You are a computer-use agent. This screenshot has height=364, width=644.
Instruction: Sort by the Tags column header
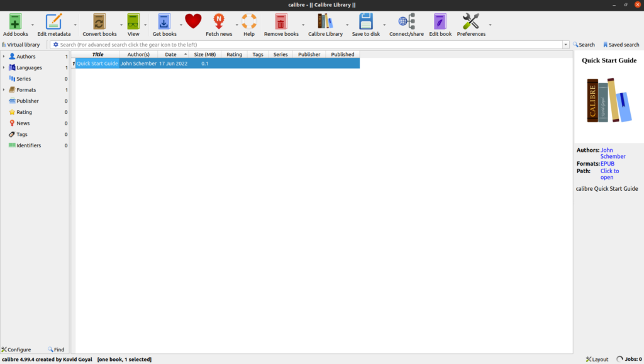click(258, 54)
